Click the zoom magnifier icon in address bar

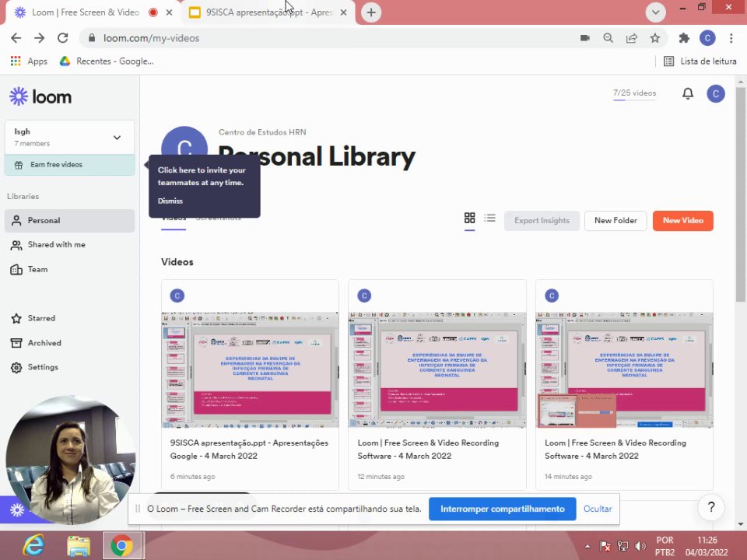(x=608, y=38)
